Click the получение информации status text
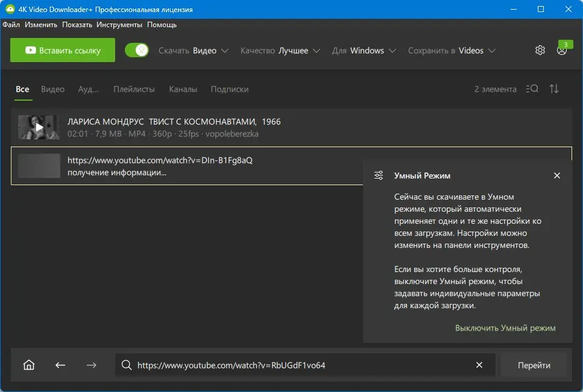 pos(117,172)
